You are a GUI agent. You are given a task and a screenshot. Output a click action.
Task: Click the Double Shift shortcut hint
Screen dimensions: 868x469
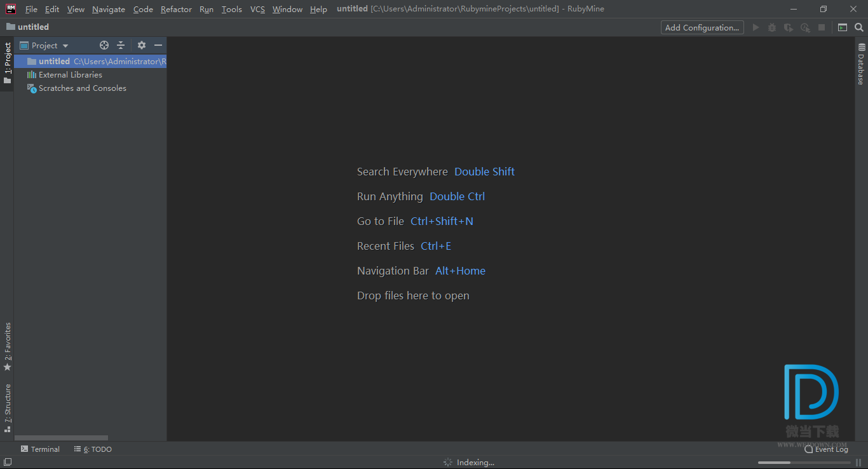point(484,172)
